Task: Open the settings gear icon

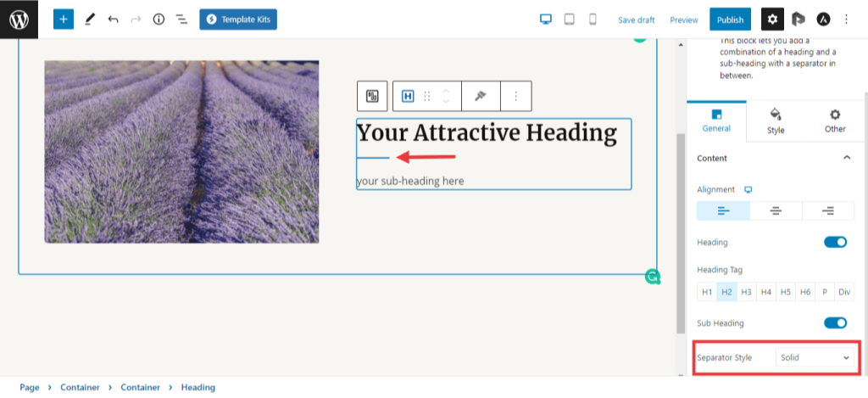Action: (772, 19)
